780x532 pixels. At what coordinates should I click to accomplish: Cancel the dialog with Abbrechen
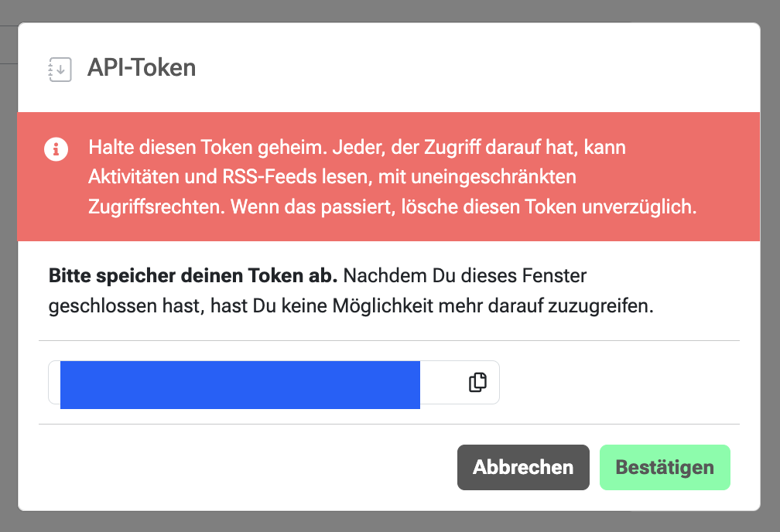tap(523, 467)
